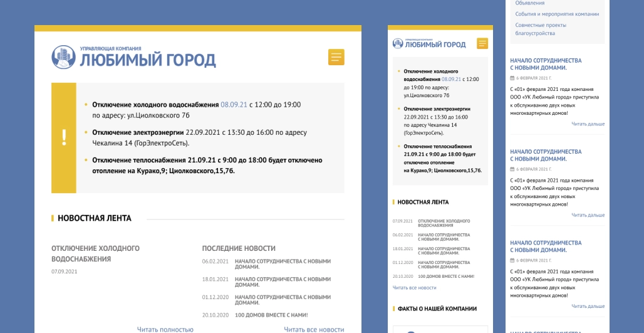Screen dimensions: 644x333
Task: Click the 08.09.21 date link in the mobile alert box
Action: tap(451, 80)
